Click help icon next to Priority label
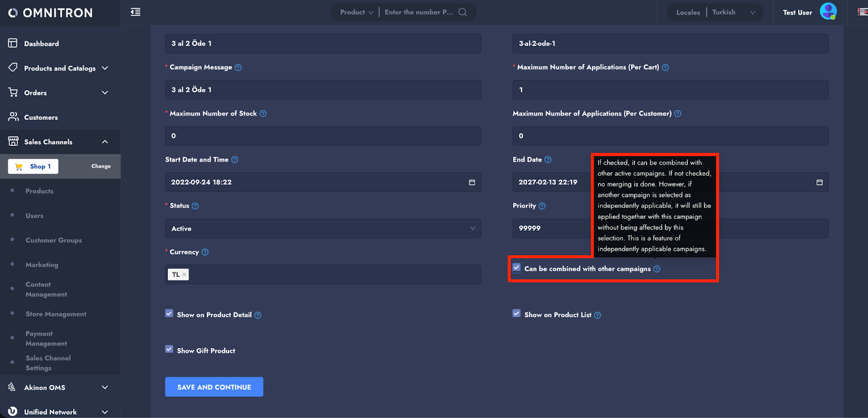Screen dimensions: 868x418 [542, 206]
